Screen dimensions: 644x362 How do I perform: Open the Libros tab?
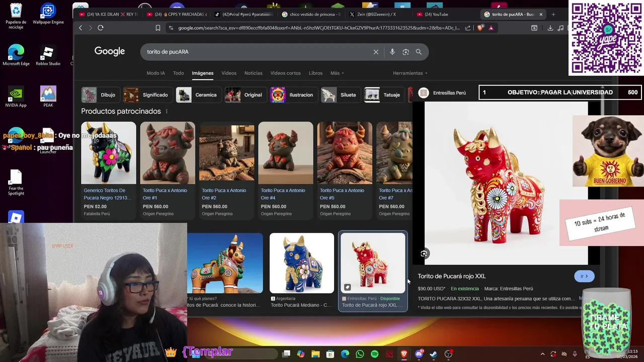(315, 73)
